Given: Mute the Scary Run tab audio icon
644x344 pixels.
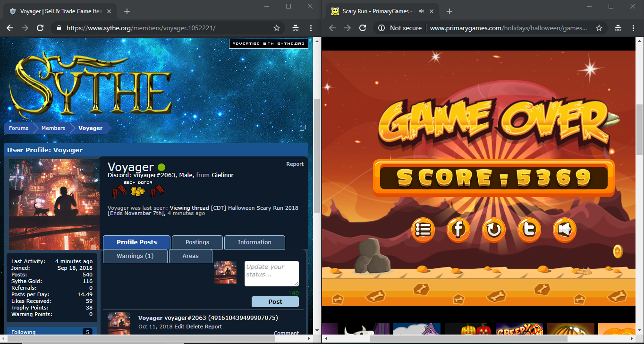Looking at the screenshot, I should pyautogui.click(x=421, y=11).
